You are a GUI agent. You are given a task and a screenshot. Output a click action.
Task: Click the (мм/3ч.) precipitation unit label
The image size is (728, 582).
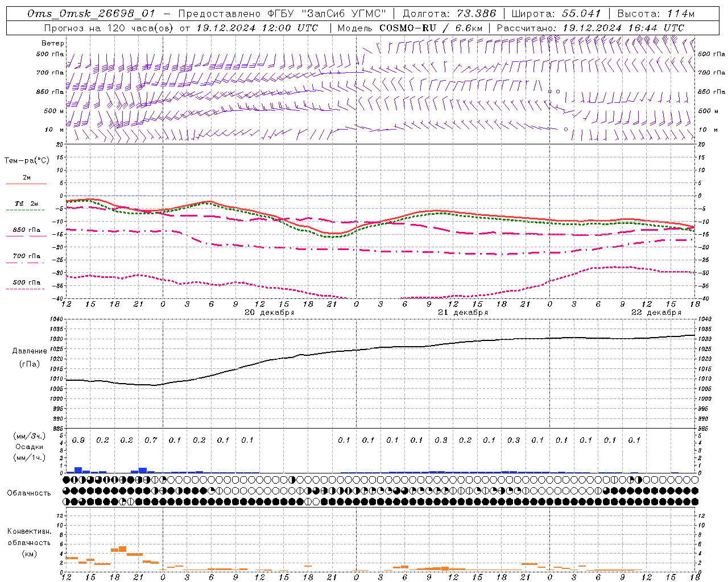click(x=30, y=436)
